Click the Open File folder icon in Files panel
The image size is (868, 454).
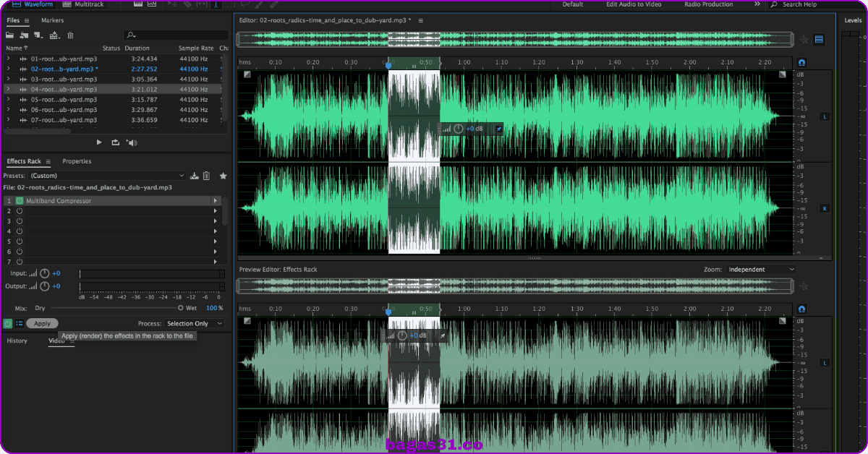tap(11, 35)
